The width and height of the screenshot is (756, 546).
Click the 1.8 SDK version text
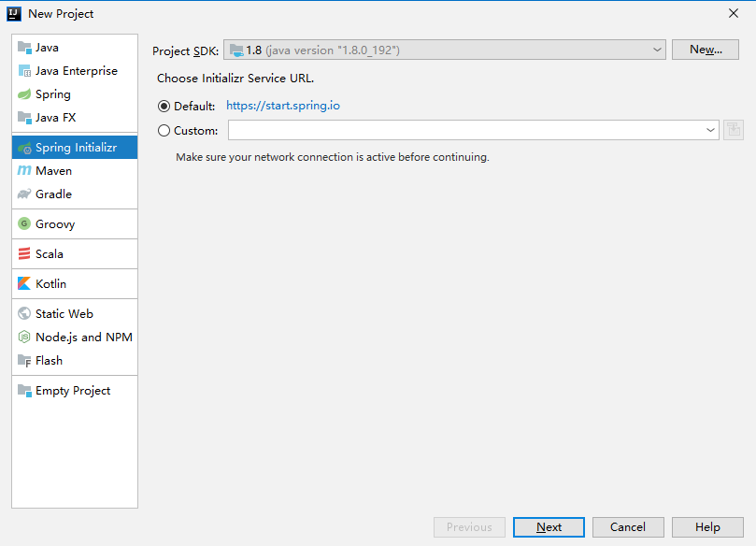(253, 50)
